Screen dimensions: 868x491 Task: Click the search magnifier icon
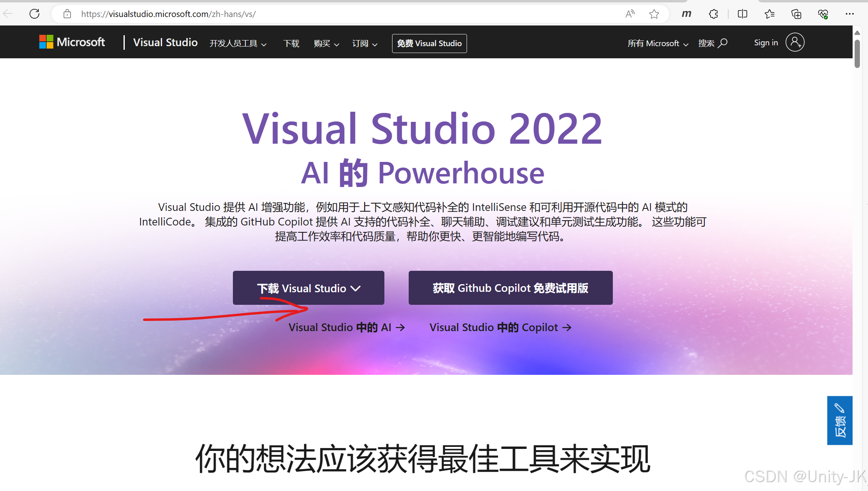click(723, 43)
